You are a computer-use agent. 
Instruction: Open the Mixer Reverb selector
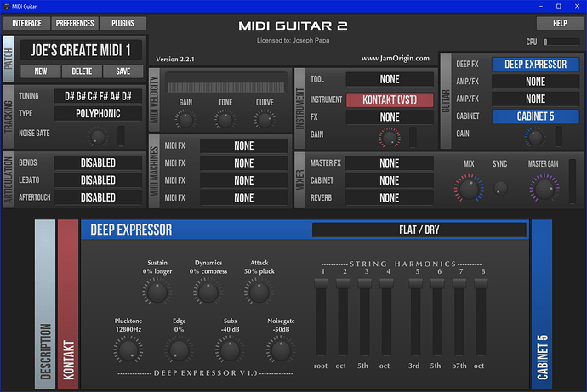coord(390,197)
